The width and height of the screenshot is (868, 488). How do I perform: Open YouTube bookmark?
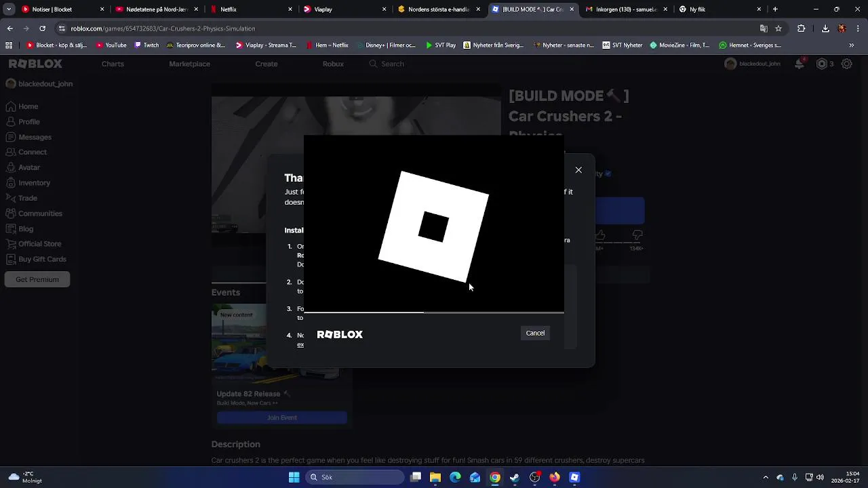coord(111,45)
